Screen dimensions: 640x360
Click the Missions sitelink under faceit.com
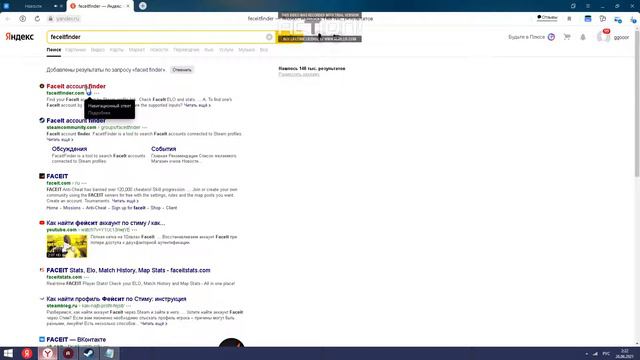pos(72,208)
